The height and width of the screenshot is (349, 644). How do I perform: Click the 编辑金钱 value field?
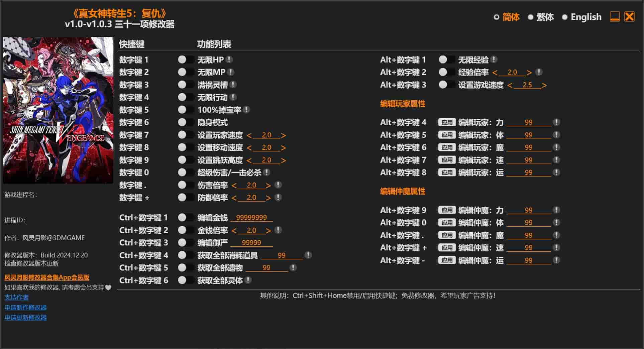tap(251, 218)
